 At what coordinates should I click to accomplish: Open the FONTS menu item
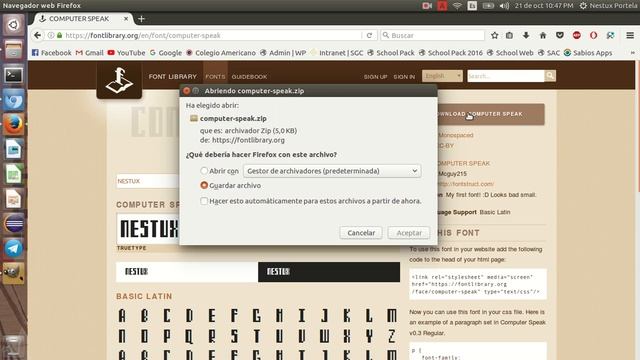pos(215,77)
